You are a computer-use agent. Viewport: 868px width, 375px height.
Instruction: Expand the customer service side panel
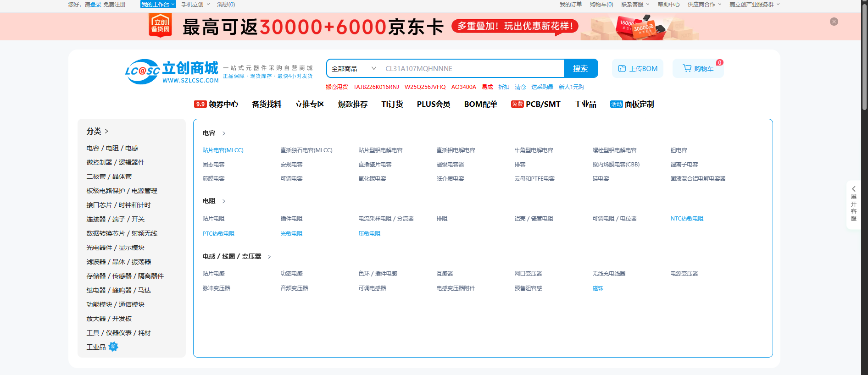coord(853,204)
